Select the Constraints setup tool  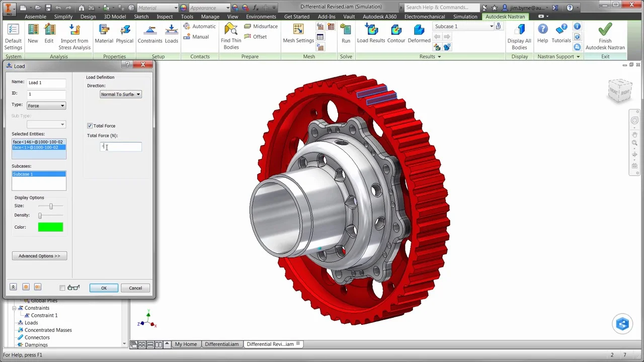pyautogui.click(x=150, y=34)
